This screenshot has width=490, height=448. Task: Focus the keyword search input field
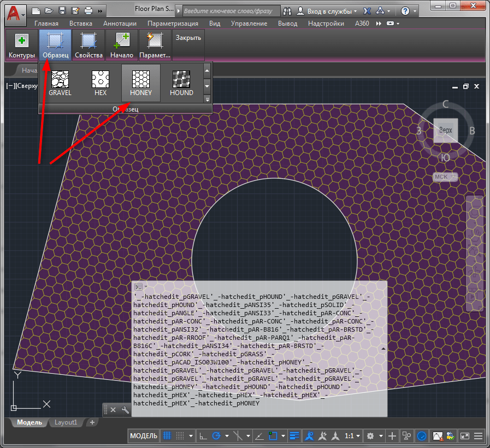pos(231,11)
